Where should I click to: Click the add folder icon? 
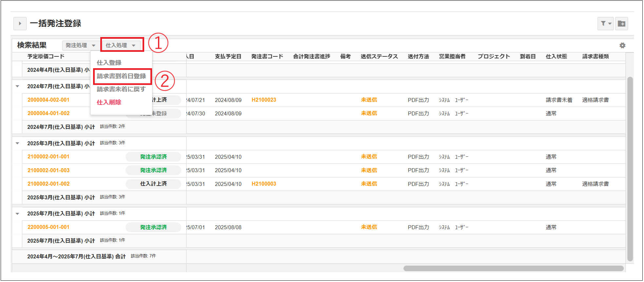coord(621,24)
